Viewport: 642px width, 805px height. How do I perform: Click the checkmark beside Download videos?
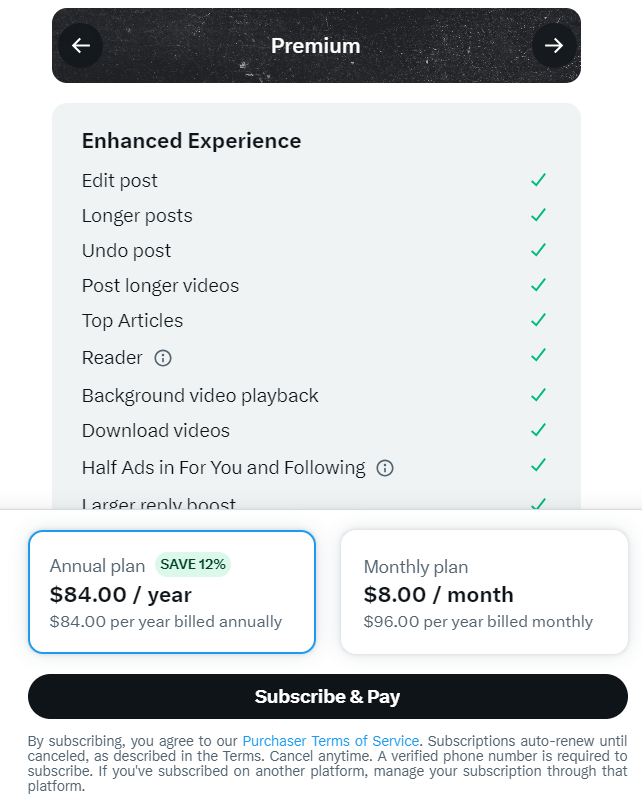point(539,430)
